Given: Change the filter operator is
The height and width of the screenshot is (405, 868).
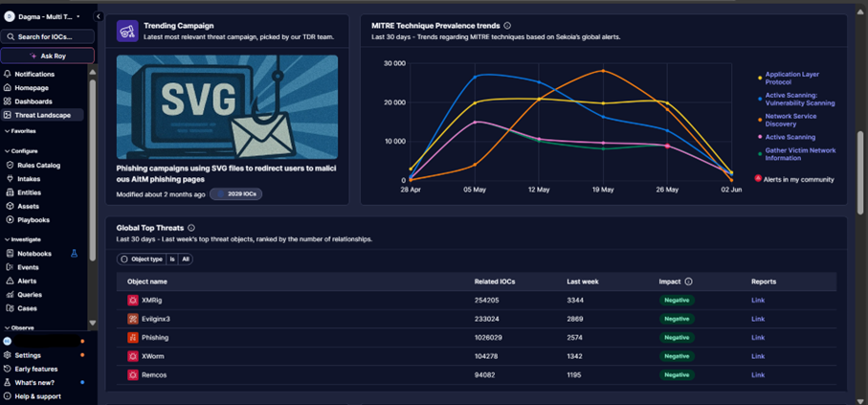Looking at the screenshot, I should 173,259.
